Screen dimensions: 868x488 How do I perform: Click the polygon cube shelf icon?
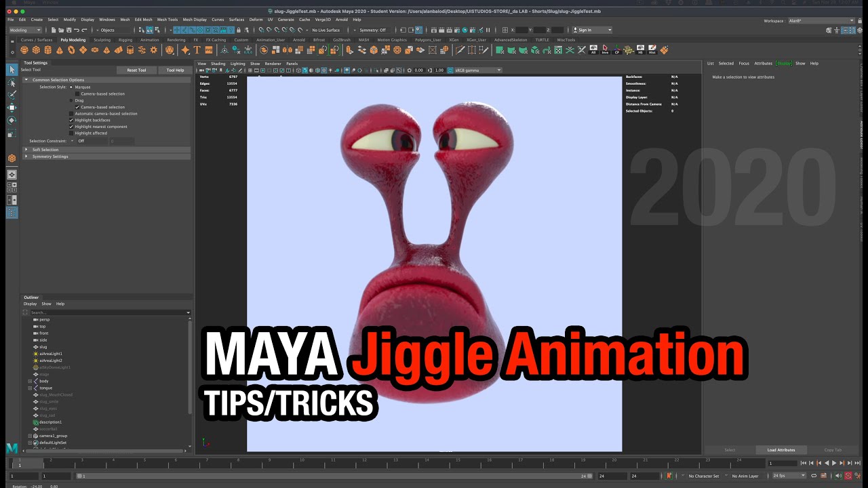pyautogui.click(x=36, y=49)
